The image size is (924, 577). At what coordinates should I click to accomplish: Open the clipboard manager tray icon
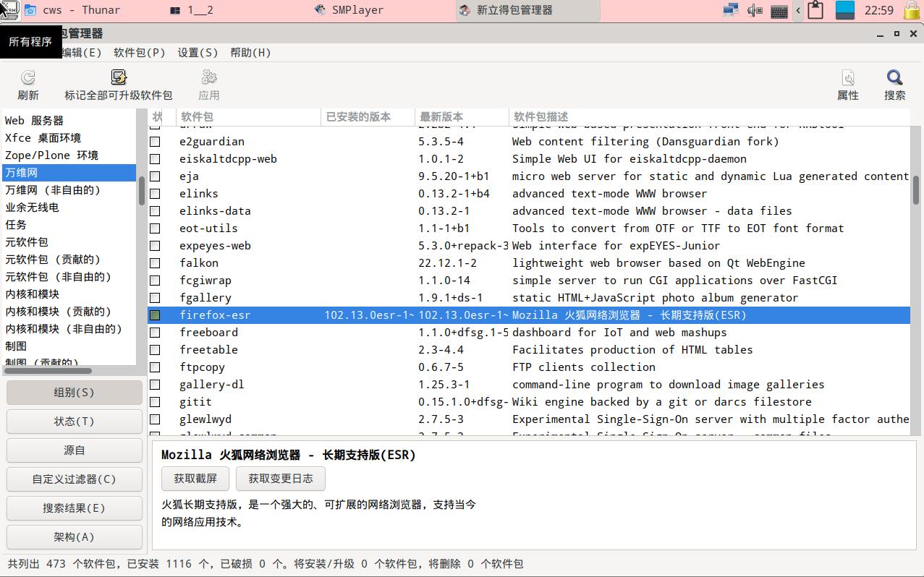(816, 10)
